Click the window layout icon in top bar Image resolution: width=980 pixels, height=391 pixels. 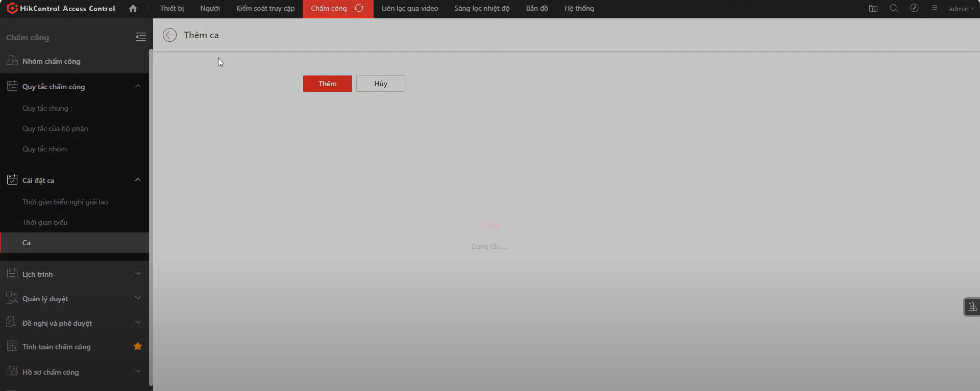coord(873,9)
